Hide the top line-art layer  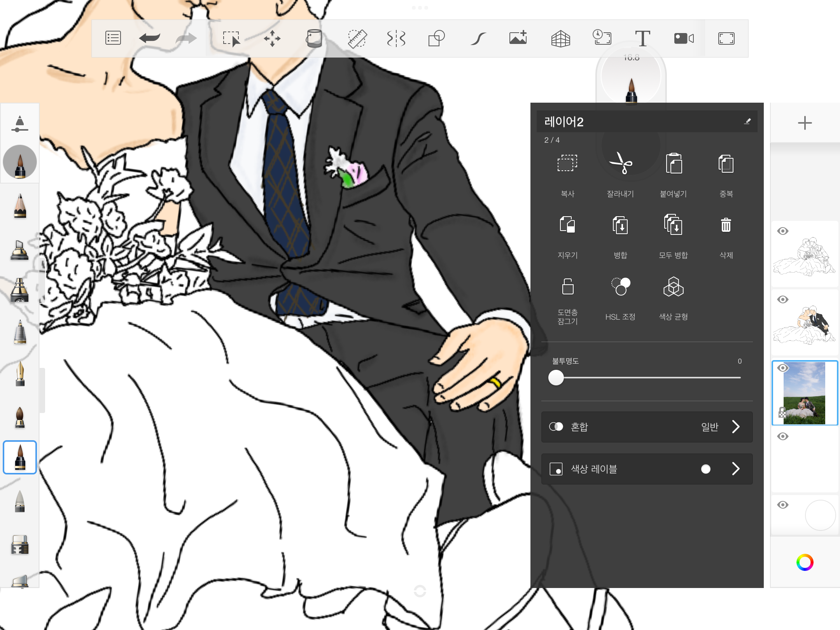[782, 231]
